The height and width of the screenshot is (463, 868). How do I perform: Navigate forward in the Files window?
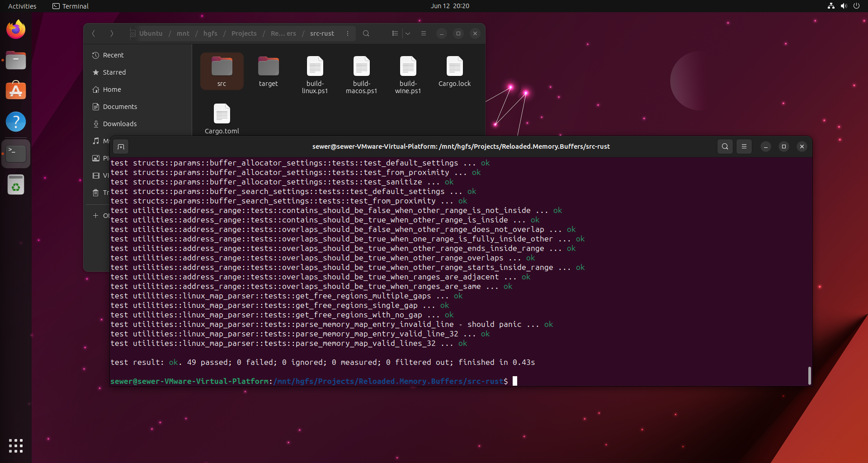(112, 33)
